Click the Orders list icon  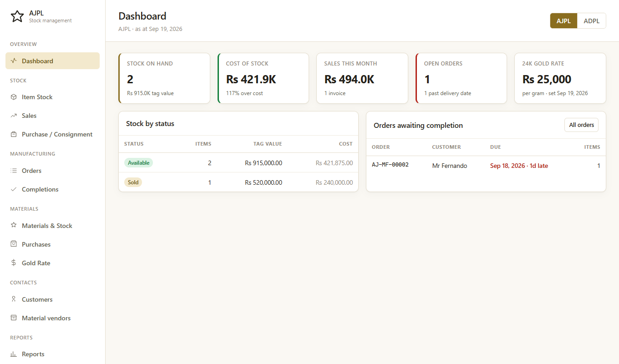click(14, 171)
